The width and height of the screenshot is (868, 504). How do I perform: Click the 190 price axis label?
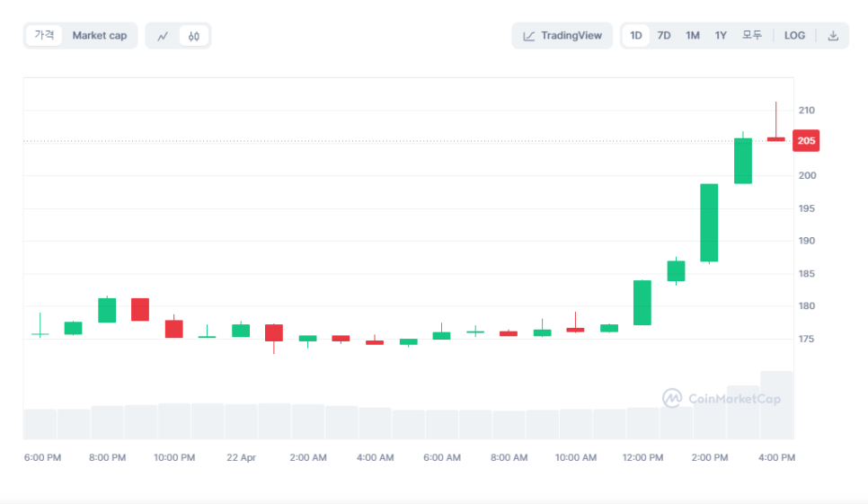pos(807,241)
